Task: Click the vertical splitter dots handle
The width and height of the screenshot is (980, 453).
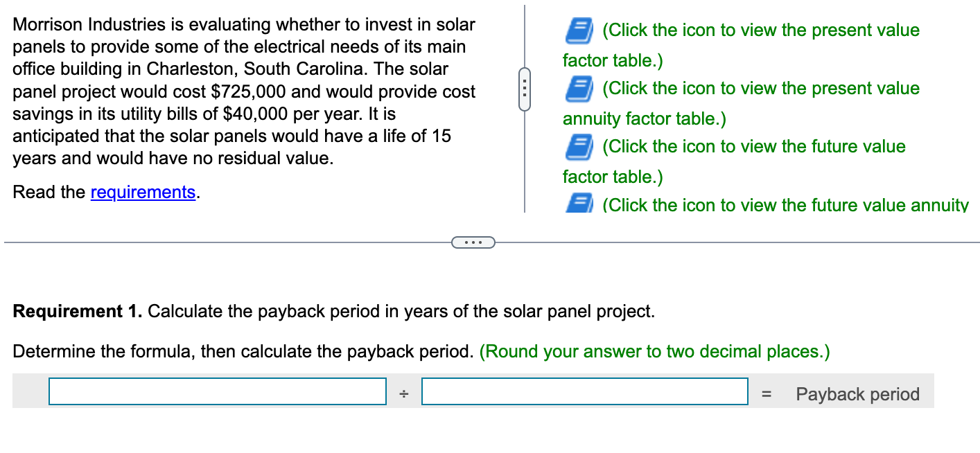Action: click(525, 89)
